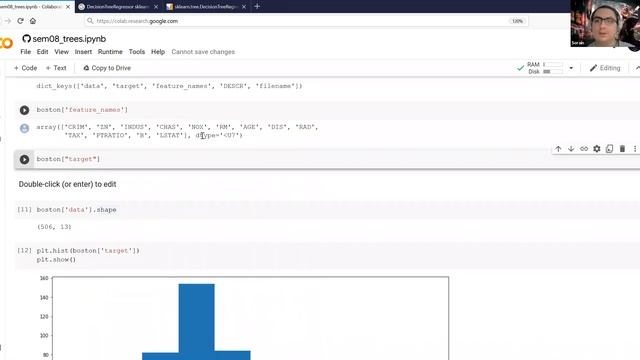Add a new Text cell
Image resolution: width=640 pixels, height=360 pixels.
(x=56, y=68)
